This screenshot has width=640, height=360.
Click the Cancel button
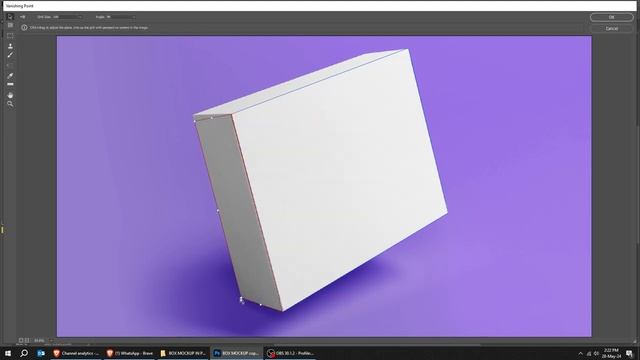click(611, 29)
